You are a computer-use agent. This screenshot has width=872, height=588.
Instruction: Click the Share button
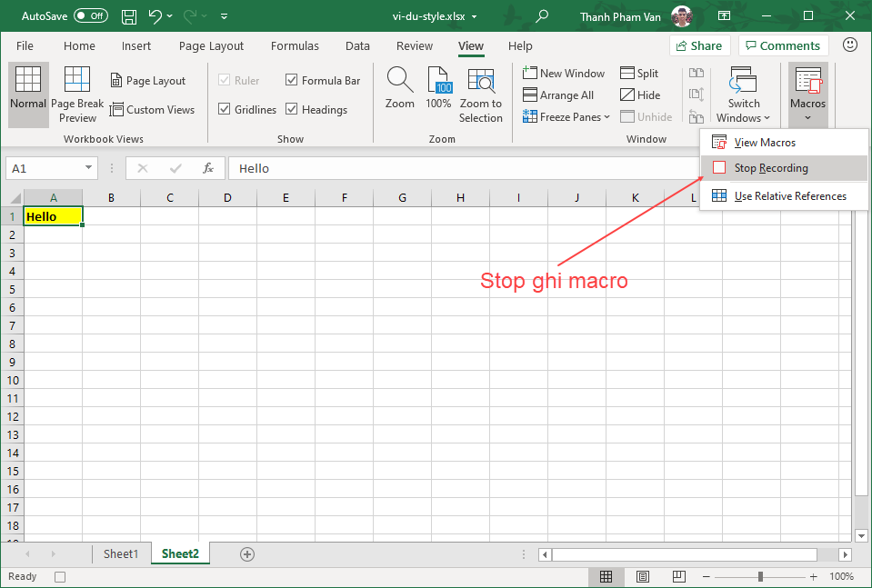(x=699, y=45)
